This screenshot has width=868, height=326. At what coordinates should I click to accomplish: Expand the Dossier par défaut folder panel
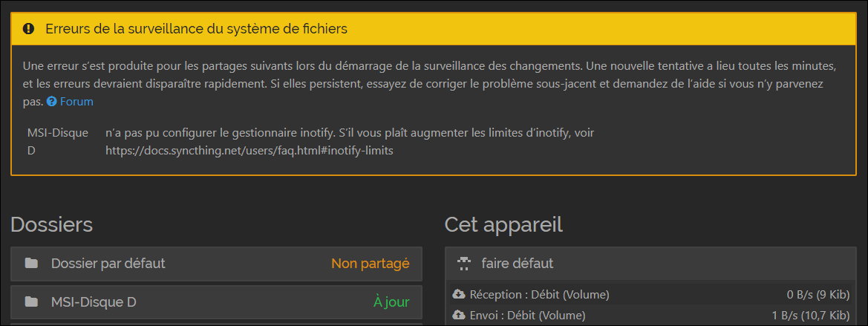(217, 264)
